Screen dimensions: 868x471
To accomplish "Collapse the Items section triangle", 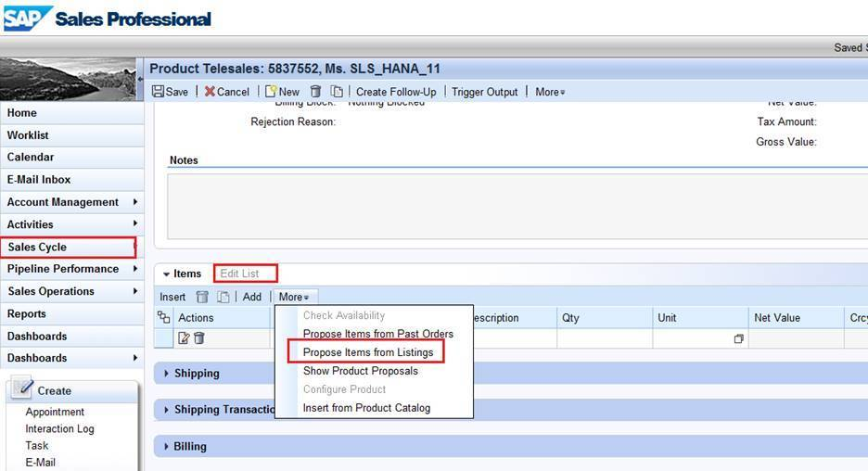I will pos(166,274).
